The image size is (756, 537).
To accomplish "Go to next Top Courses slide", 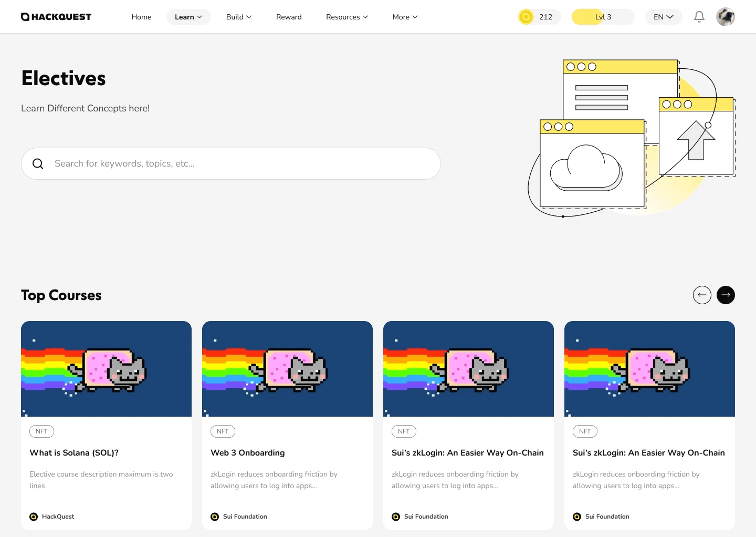I will tap(726, 295).
